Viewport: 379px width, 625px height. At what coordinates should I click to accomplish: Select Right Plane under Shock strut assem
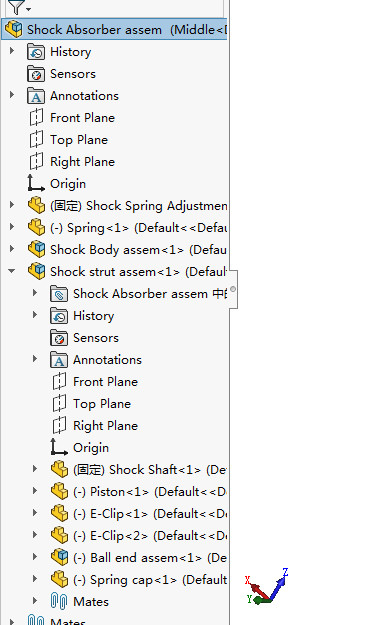point(105,426)
